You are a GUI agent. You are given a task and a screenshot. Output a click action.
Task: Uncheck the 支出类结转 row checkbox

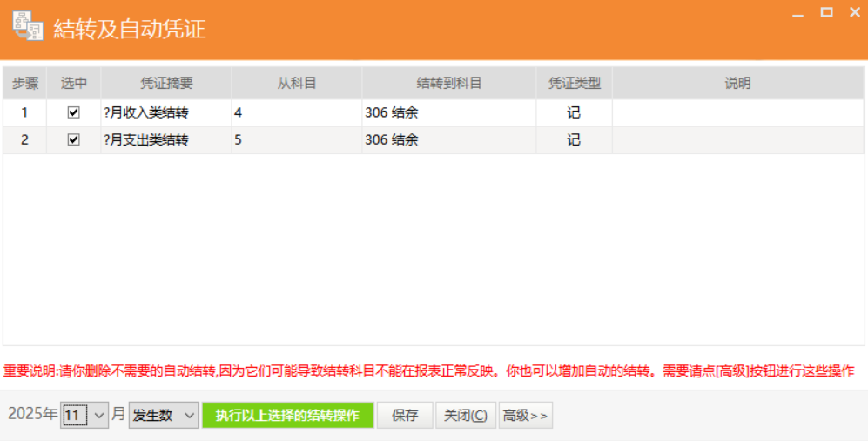(74, 139)
